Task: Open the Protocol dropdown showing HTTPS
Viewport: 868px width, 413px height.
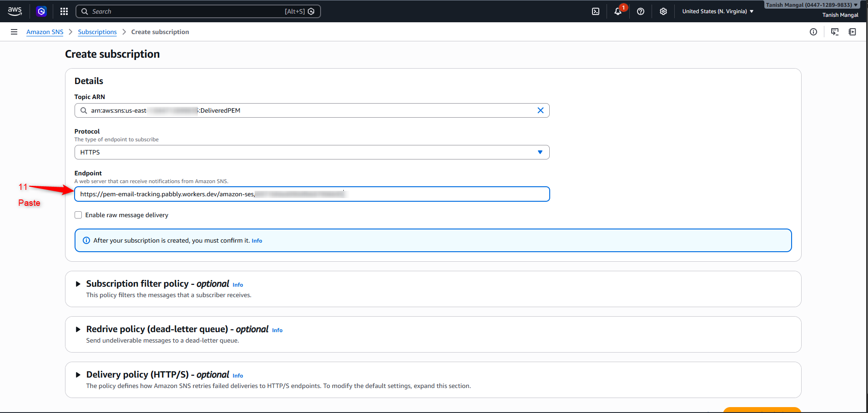Action: pyautogui.click(x=311, y=152)
